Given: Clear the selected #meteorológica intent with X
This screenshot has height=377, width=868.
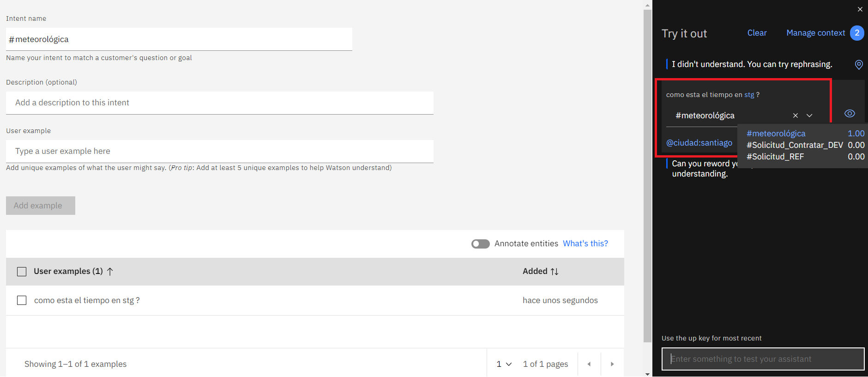Looking at the screenshot, I should pyautogui.click(x=796, y=116).
